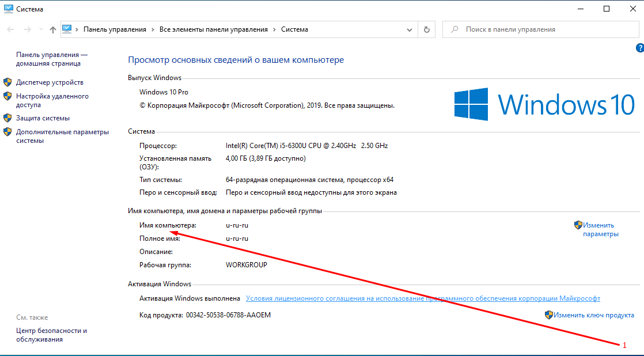Expand chevron before Панель управления breadcrumb
This screenshot has width=644, height=356.
click(77, 29)
